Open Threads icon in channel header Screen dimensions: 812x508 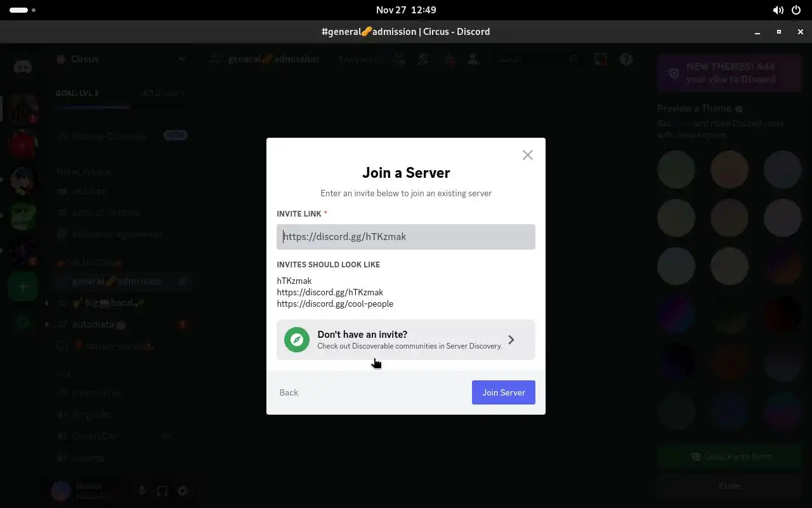tap(398, 59)
